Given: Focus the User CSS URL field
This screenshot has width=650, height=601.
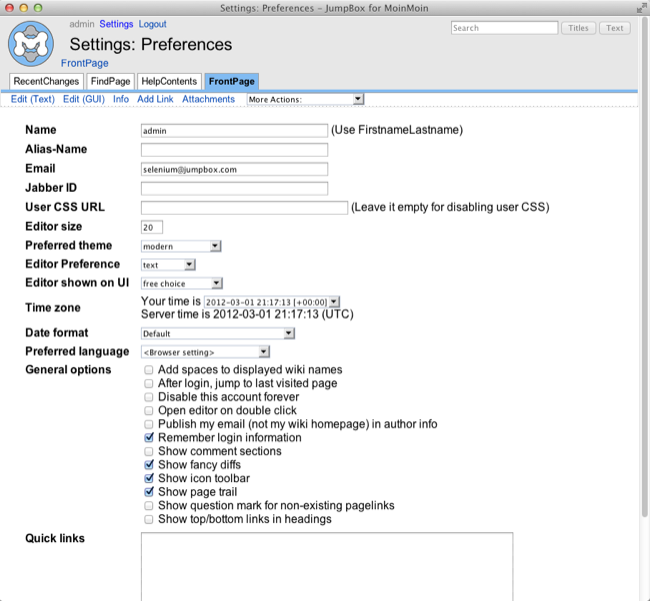Looking at the screenshot, I should pyautogui.click(x=244, y=208).
